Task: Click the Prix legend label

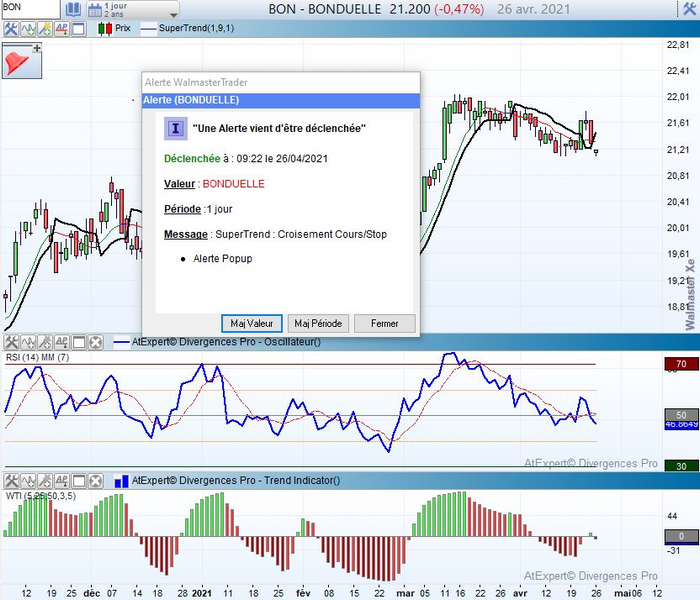Action: point(123,28)
